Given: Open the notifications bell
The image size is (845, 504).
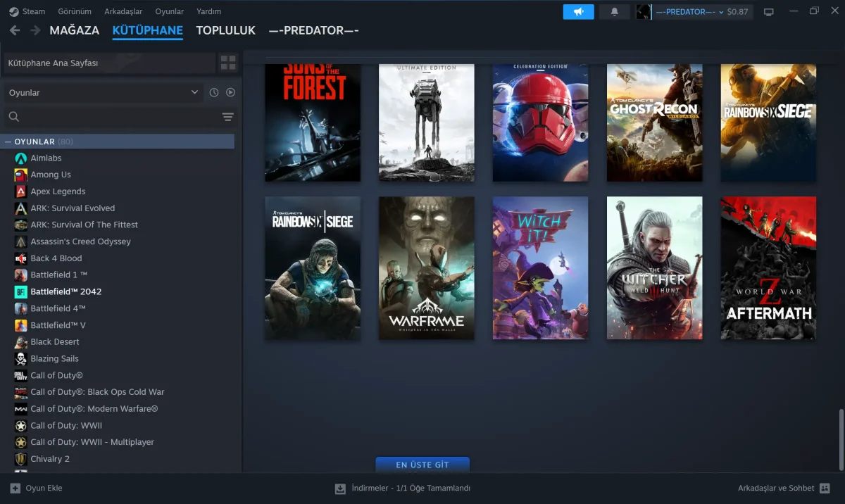Looking at the screenshot, I should pos(613,11).
